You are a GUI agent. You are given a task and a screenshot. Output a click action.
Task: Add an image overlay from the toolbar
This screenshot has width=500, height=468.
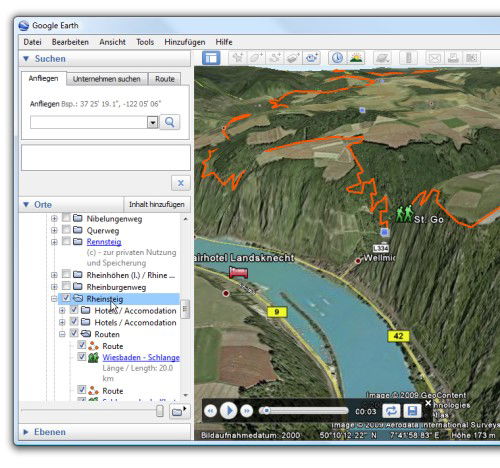[x=293, y=58]
